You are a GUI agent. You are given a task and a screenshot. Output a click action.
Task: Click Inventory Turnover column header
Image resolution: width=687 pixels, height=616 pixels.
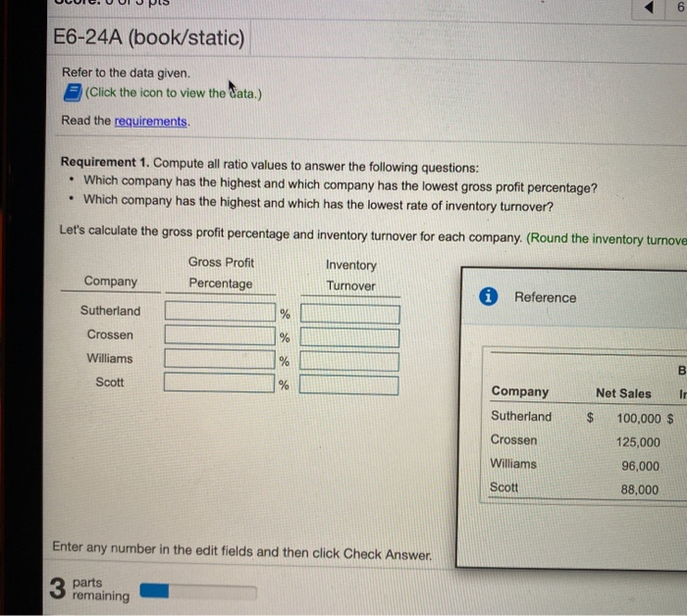pos(351,275)
